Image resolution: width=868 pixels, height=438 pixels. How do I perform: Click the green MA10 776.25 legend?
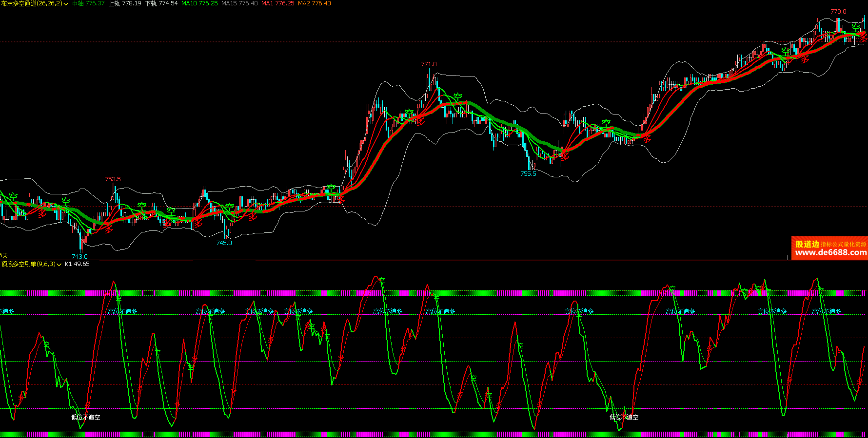pos(199,3)
